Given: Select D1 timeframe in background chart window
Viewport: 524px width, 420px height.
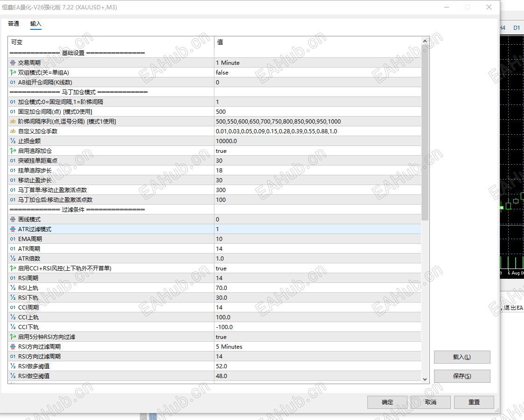Looking at the screenshot, I should pyautogui.click(x=517, y=28).
